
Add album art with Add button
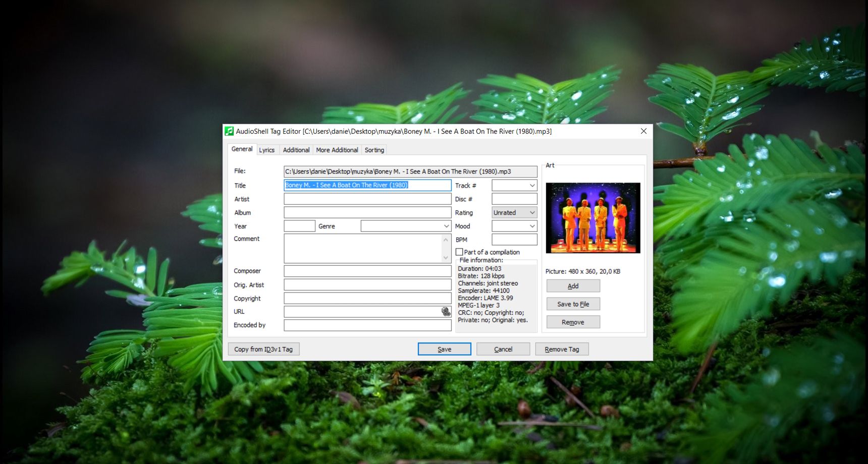573,286
